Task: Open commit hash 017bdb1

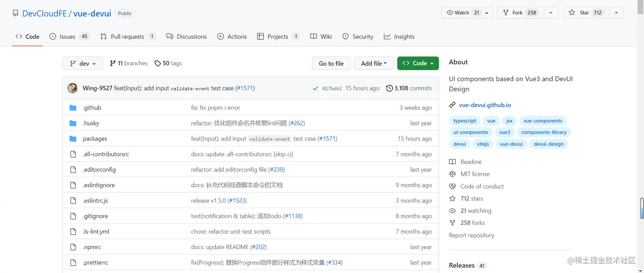Action: (x=332, y=89)
